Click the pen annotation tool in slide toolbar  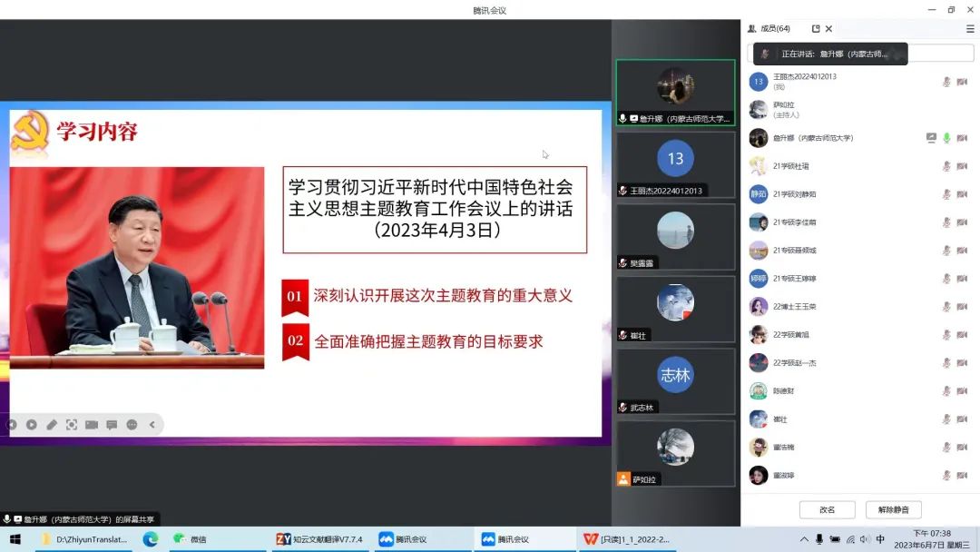click(x=52, y=424)
